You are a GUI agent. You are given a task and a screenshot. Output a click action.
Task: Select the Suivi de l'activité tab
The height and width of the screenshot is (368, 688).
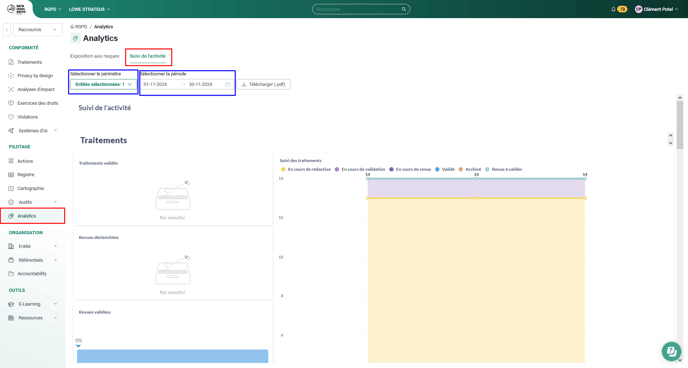tap(148, 56)
